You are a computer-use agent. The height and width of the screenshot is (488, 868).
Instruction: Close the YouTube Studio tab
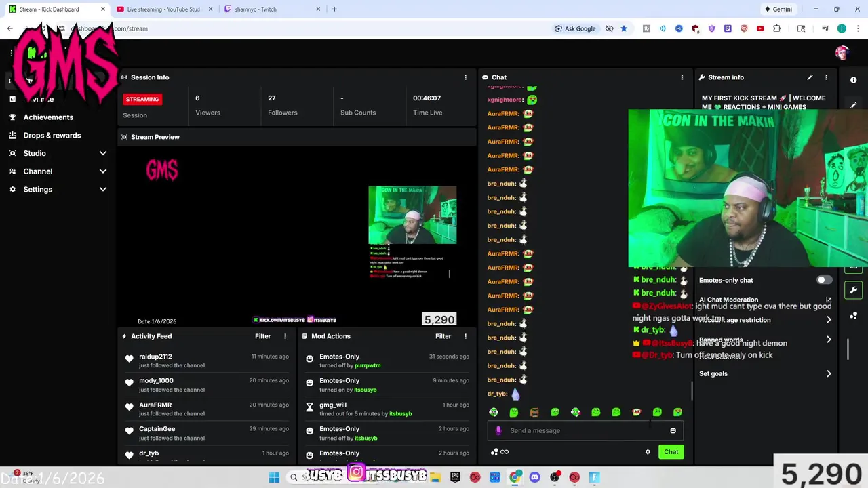click(x=211, y=9)
